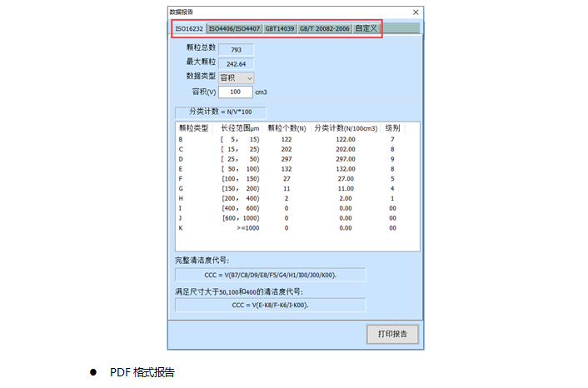Select the row for particle type D
Screen dimensions: 588x388
click(x=292, y=159)
